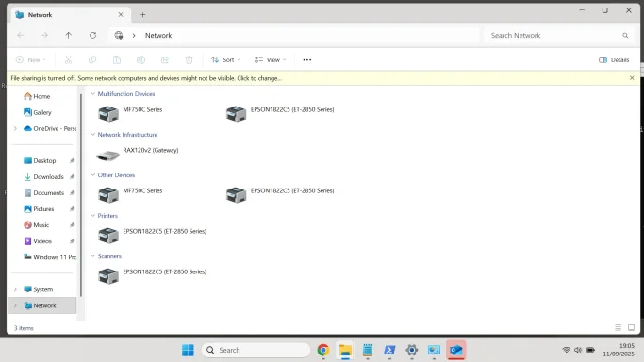Image resolution: width=644 pixels, height=362 pixels.
Task: Click the Copy icon in toolbar
Action: [92, 60]
